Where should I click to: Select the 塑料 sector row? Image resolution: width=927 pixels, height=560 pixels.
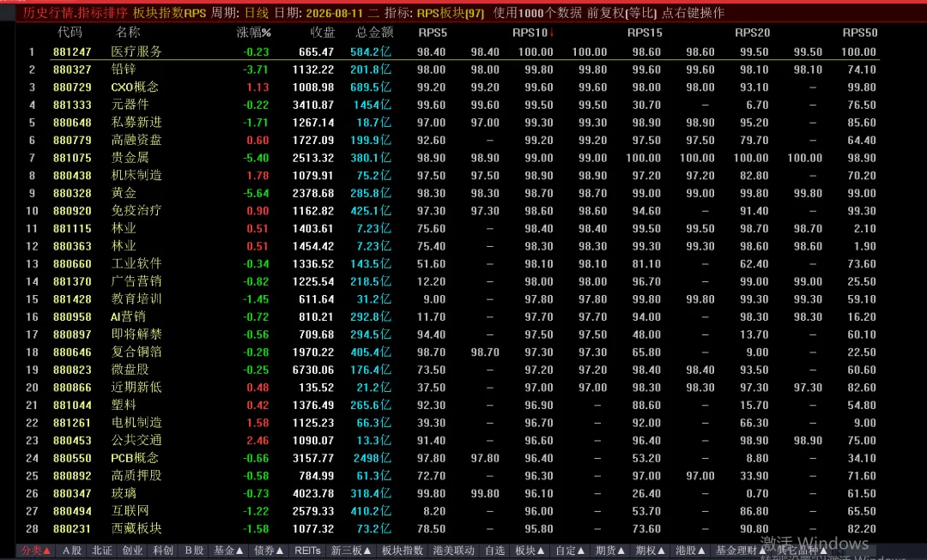(x=124, y=406)
